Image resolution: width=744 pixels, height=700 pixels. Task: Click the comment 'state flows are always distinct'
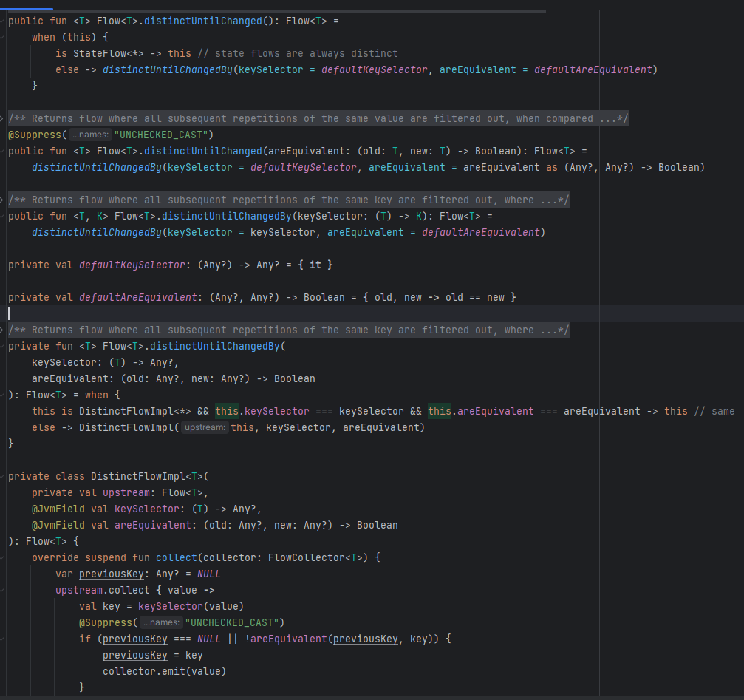(298, 54)
